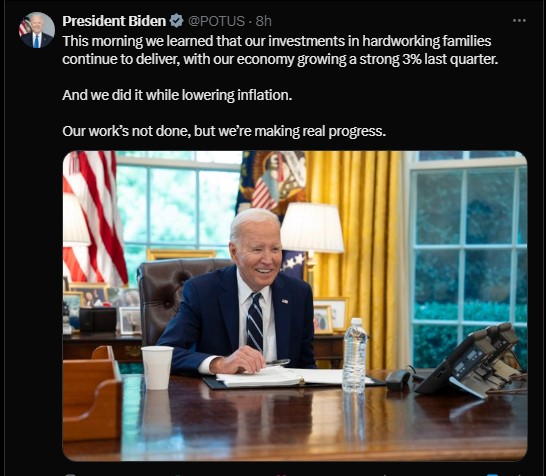Click the words 'hardworking families' in the post

tap(427, 41)
